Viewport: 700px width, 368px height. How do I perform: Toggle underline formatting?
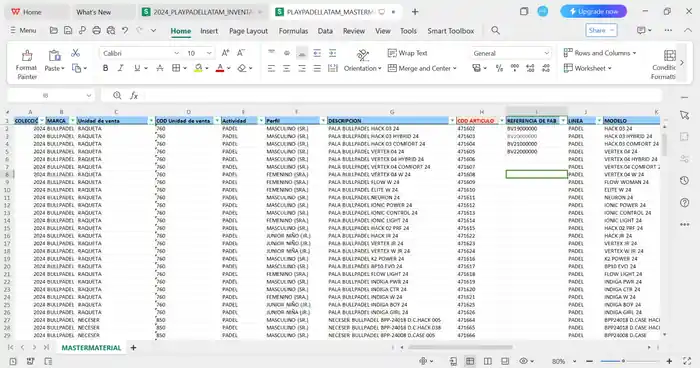click(x=137, y=68)
